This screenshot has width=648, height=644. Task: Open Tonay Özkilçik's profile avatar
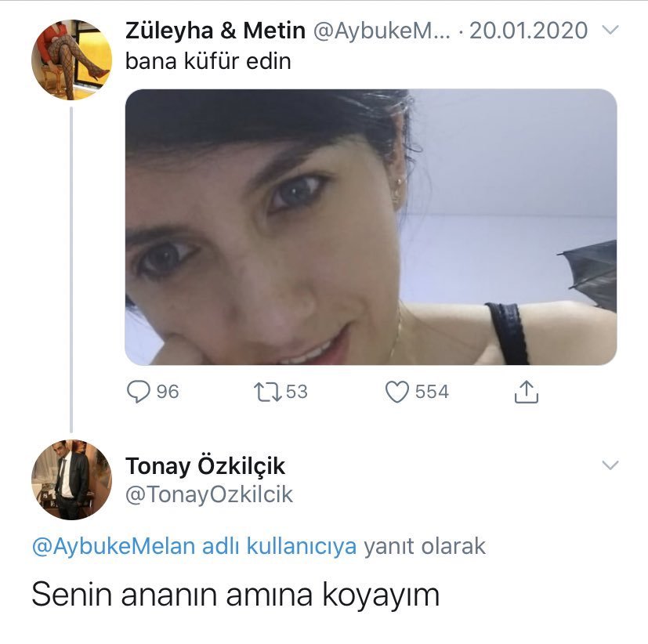pos(71,479)
